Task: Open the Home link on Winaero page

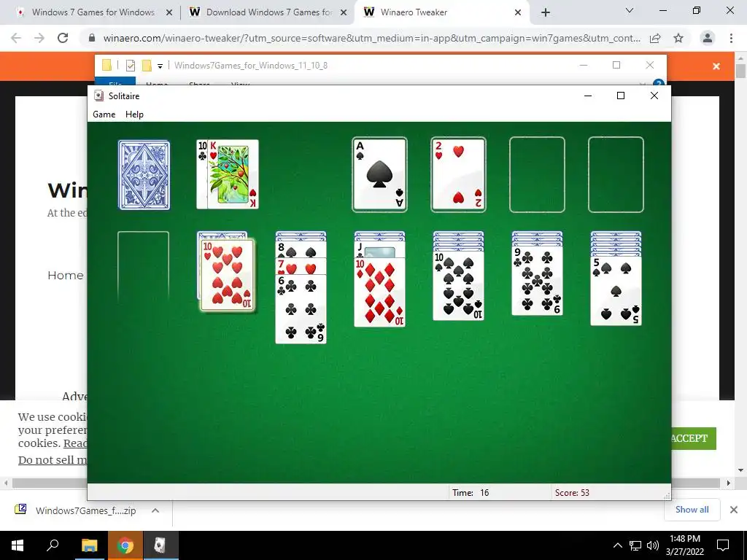Action: coord(65,275)
